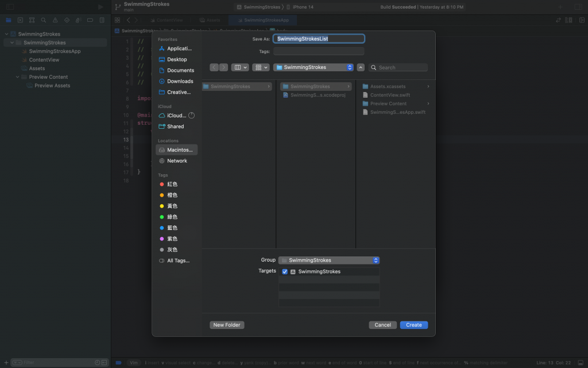Select Preview Assets in Xcode navigator
This screenshot has height=368, width=588.
[x=52, y=86]
